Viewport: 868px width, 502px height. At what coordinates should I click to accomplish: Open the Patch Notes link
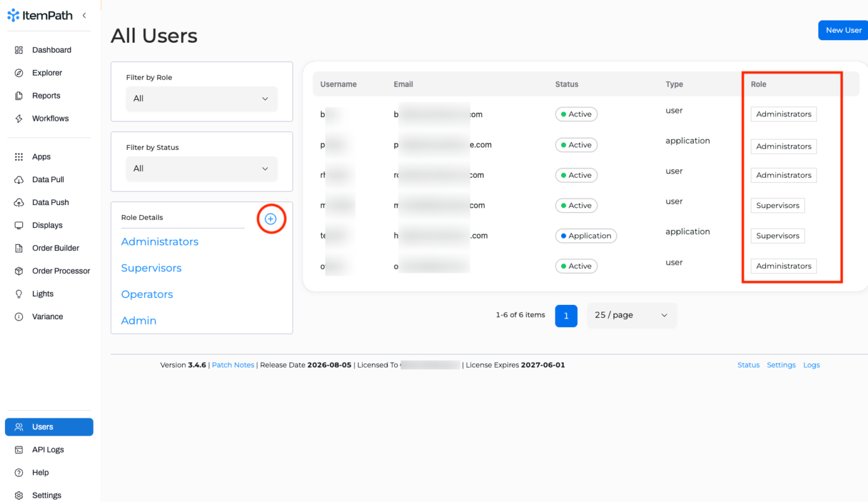point(233,365)
